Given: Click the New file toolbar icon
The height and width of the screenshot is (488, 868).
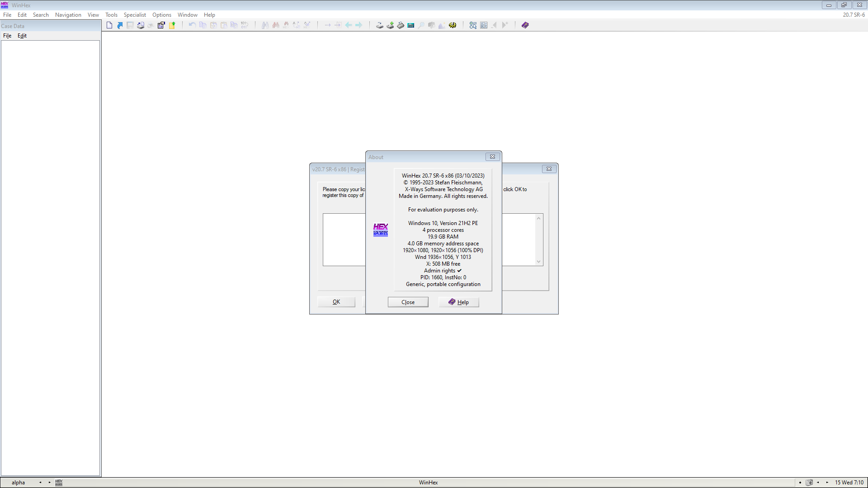Looking at the screenshot, I should click(109, 25).
